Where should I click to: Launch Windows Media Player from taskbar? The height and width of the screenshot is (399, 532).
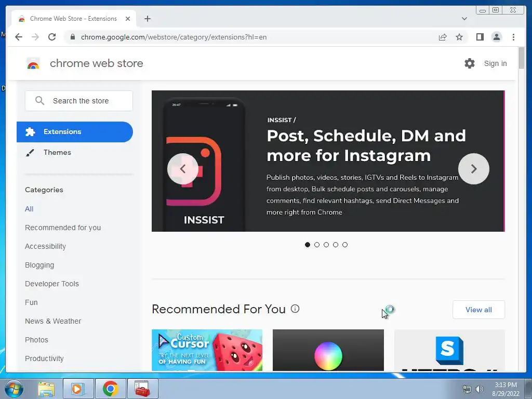(78, 389)
